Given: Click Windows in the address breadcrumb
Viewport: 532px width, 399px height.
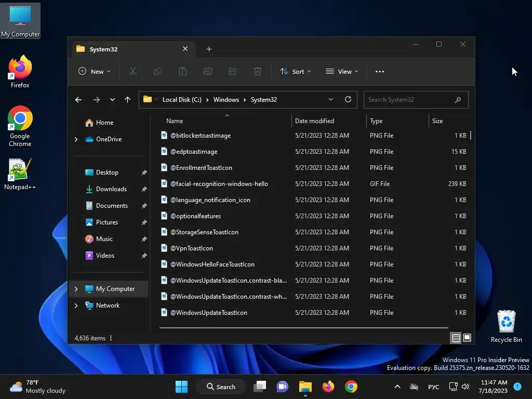Looking at the screenshot, I should coord(226,100).
